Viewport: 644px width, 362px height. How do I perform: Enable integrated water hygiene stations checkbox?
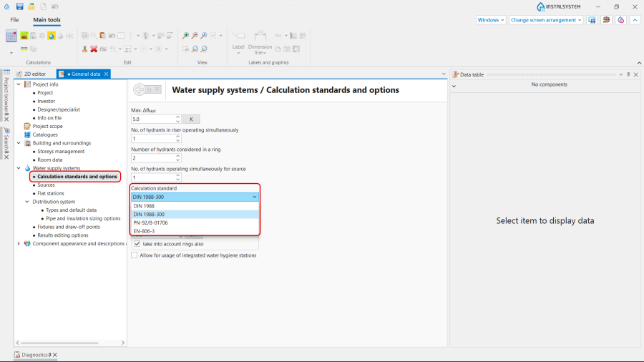pos(135,255)
